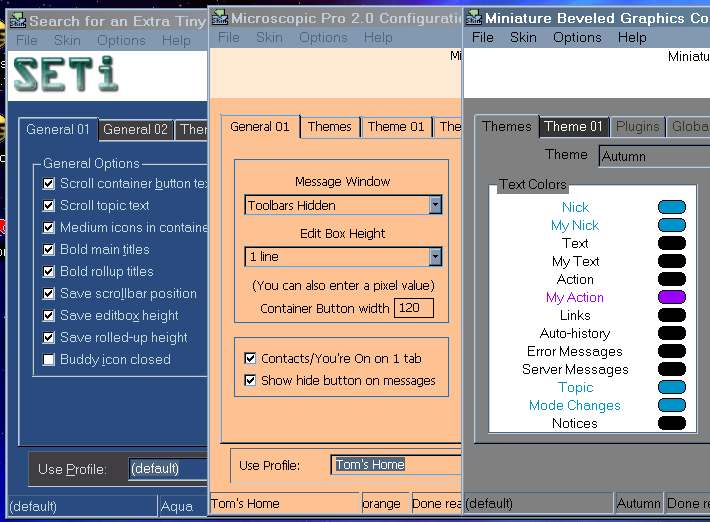
Task: Open the Edit Box Height dropdown arrow
Action: tap(435, 257)
